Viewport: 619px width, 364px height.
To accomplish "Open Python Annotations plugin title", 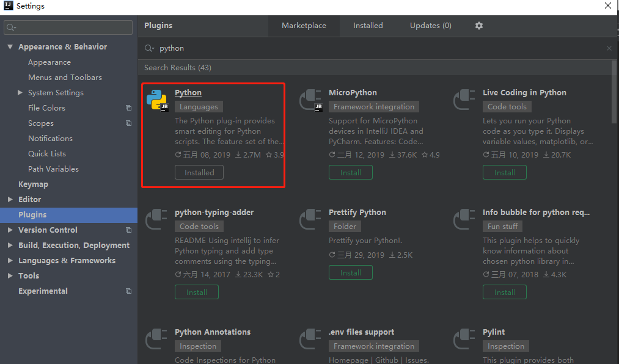I will point(213,332).
